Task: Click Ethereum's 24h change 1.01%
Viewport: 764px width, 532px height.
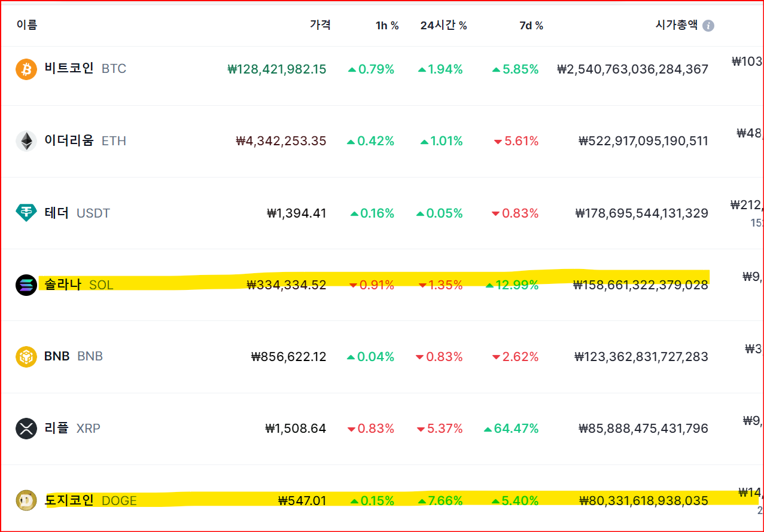Action: coord(442,141)
